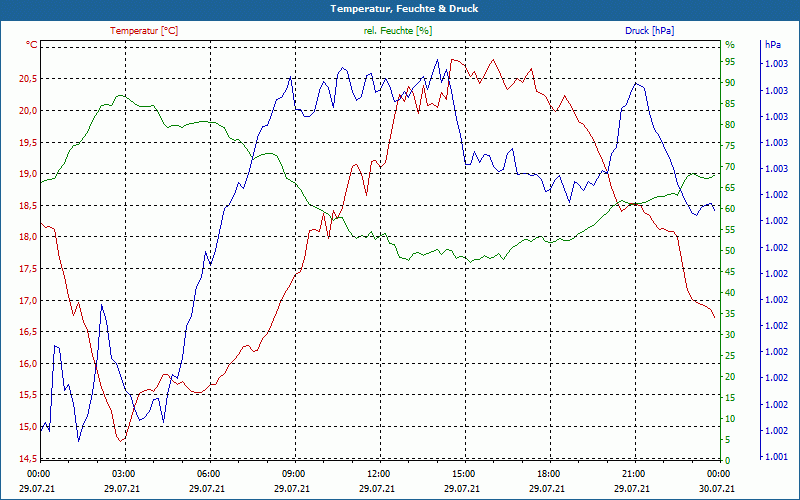Click the 30.07.21 date label

pos(717,489)
